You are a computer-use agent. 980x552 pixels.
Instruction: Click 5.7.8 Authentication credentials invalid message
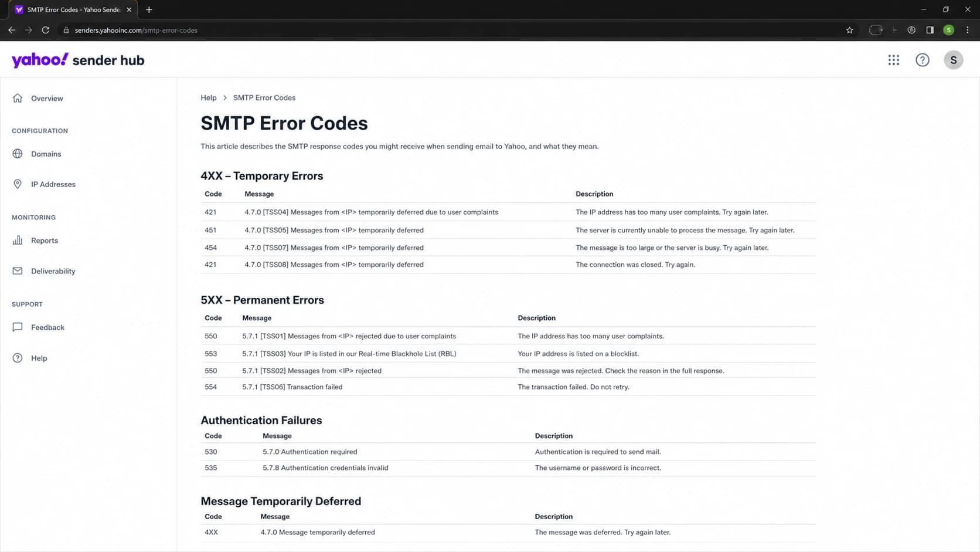click(x=325, y=468)
